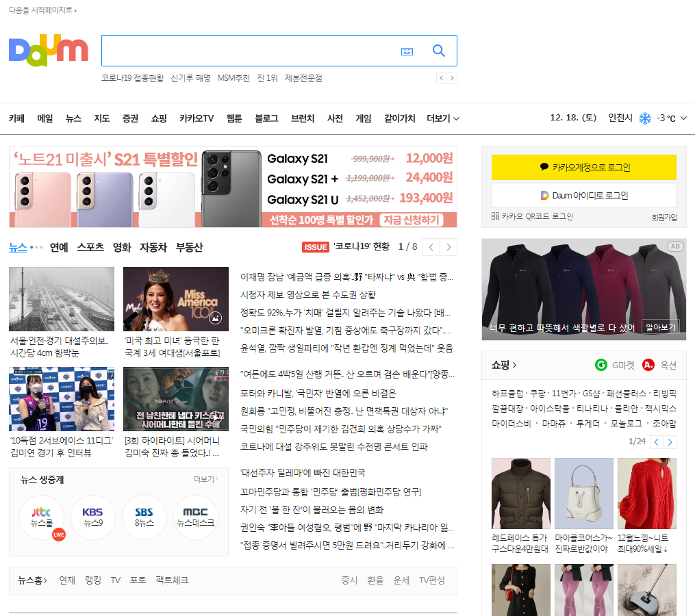The image size is (695, 616).
Task: Open the 메일 menu item
Action: [45, 118]
